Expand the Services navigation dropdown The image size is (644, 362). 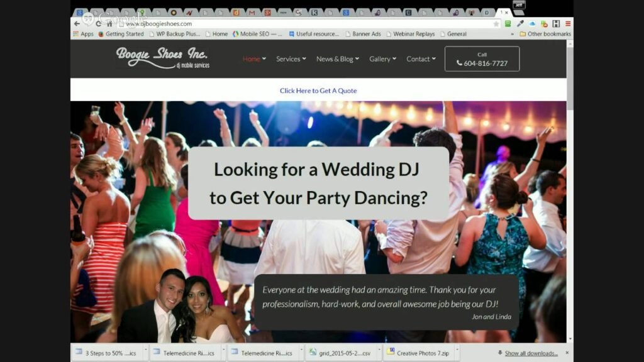pos(290,58)
